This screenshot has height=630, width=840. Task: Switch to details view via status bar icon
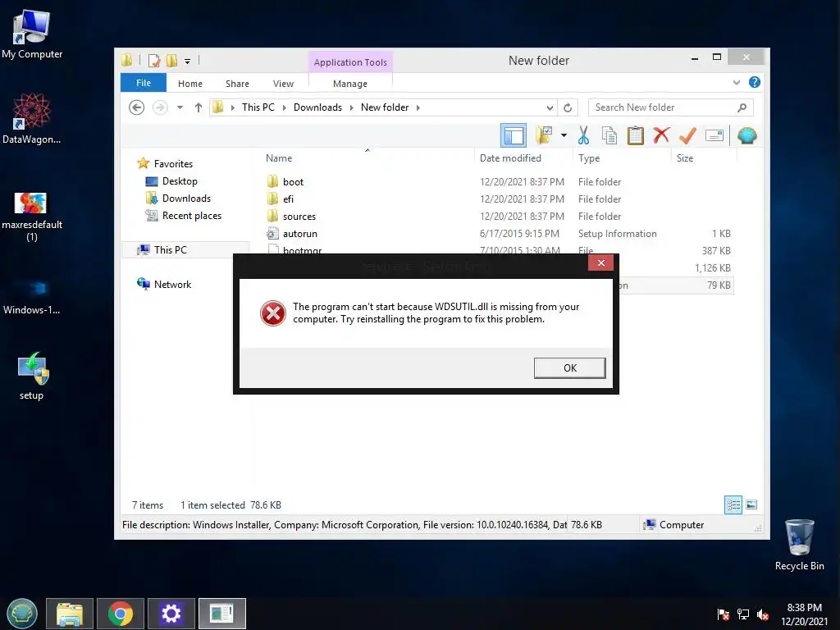pos(733,504)
